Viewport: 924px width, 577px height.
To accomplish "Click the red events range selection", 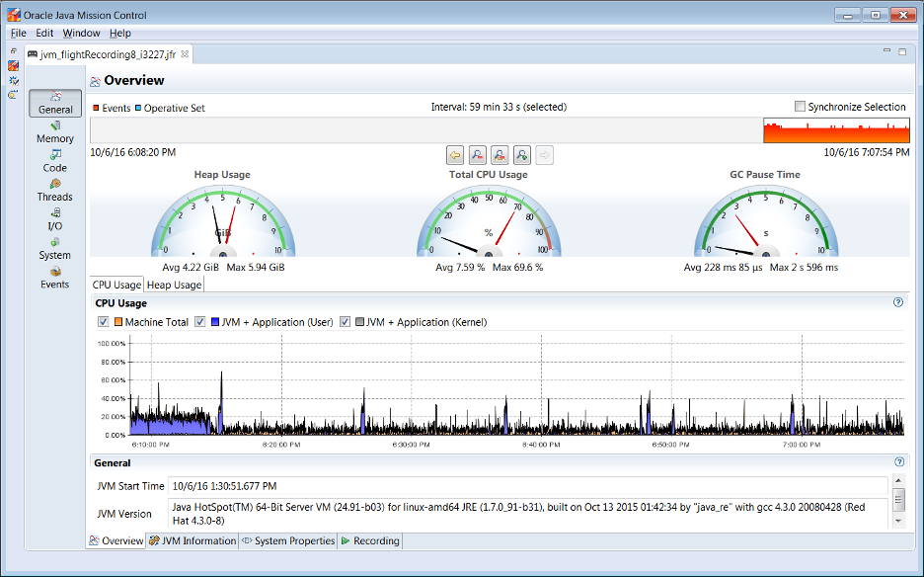I will click(x=836, y=130).
